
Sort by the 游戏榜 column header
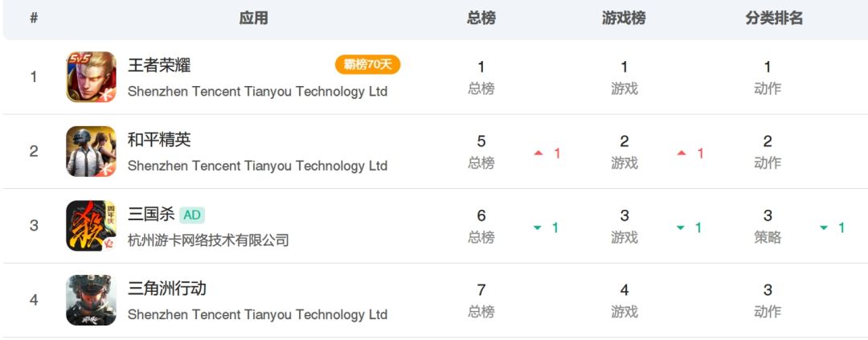tap(624, 18)
